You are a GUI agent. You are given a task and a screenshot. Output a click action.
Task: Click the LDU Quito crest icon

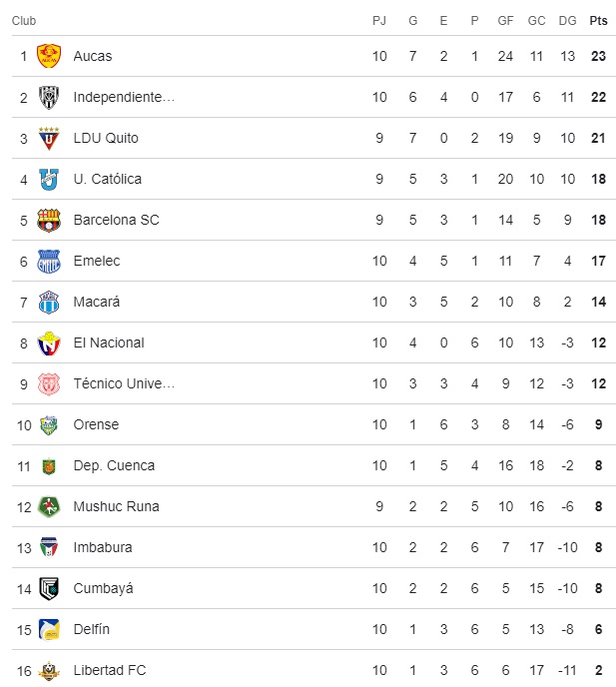(x=49, y=138)
